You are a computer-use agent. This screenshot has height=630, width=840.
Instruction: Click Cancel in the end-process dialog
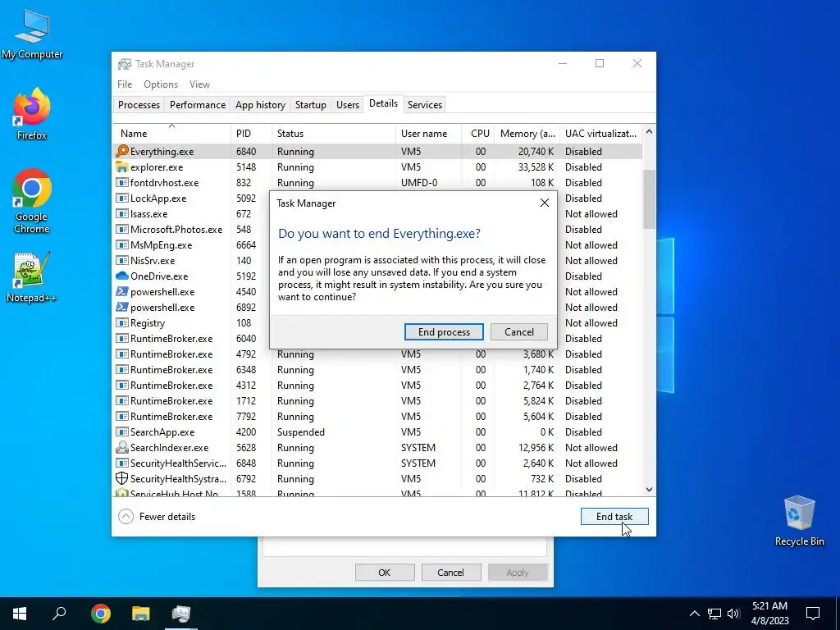pyautogui.click(x=519, y=332)
